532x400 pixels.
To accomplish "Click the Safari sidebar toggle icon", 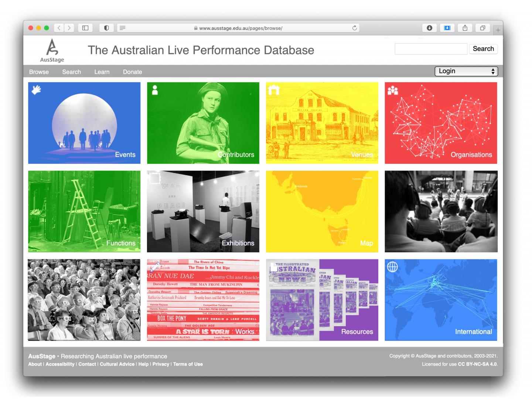I will point(85,28).
